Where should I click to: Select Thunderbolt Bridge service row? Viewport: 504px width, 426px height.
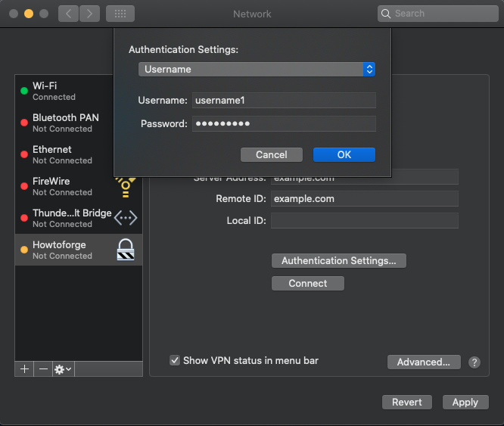[79, 218]
